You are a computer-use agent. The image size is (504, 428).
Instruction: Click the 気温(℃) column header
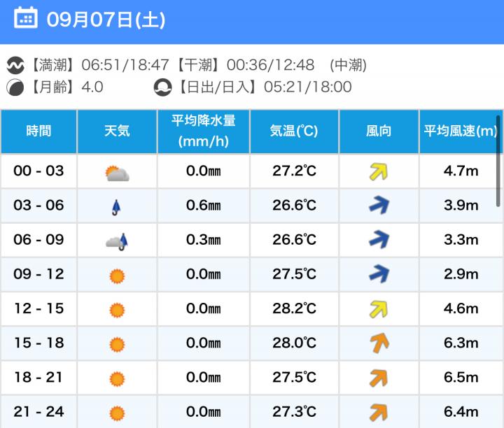pos(294,131)
